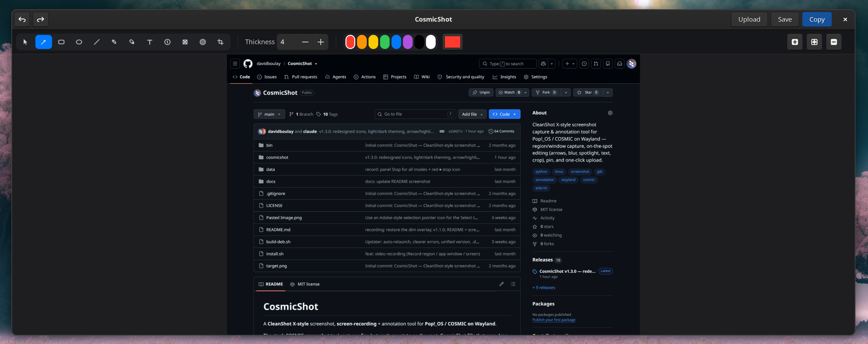Click the Go to file search field
Image resolution: width=868 pixels, height=344 pixels.
click(x=415, y=114)
